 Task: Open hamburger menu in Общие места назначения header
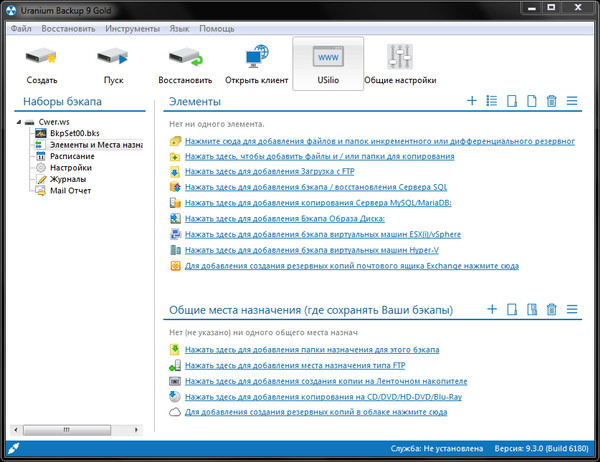572,309
